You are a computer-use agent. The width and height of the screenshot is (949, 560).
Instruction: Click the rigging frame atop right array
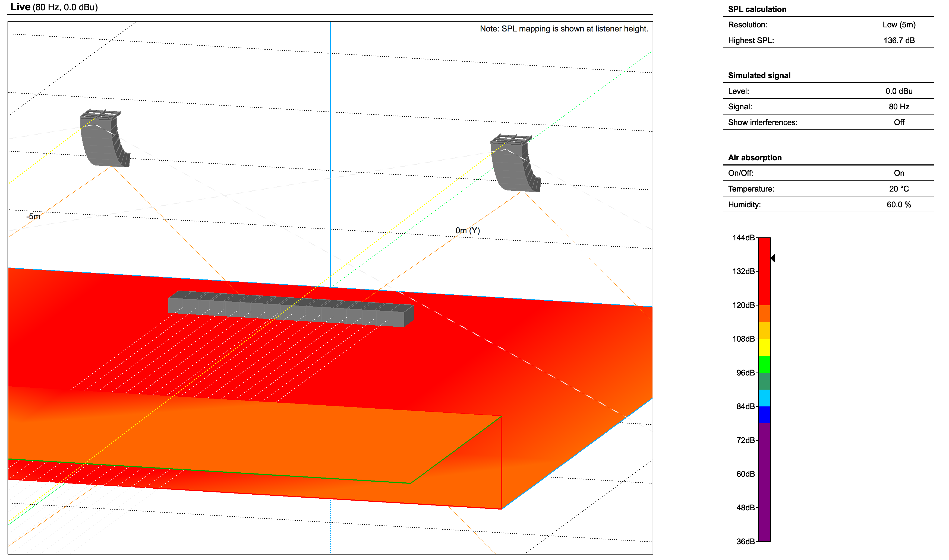click(x=511, y=139)
